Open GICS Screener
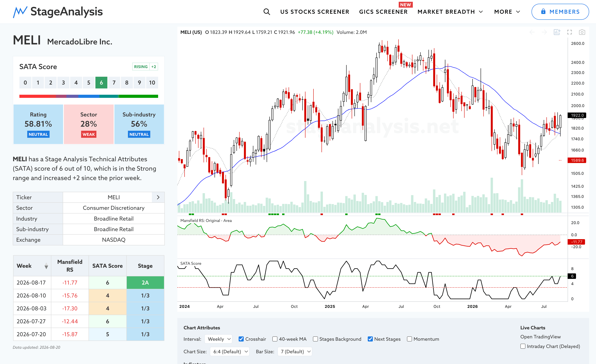The image size is (596, 364). [383, 12]
